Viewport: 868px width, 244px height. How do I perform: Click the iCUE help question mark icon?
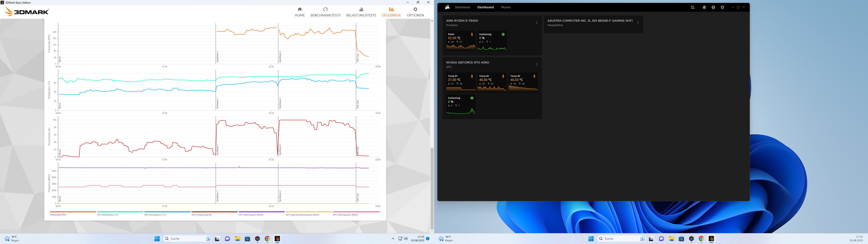pyautogui.click(x=713, y=7)
